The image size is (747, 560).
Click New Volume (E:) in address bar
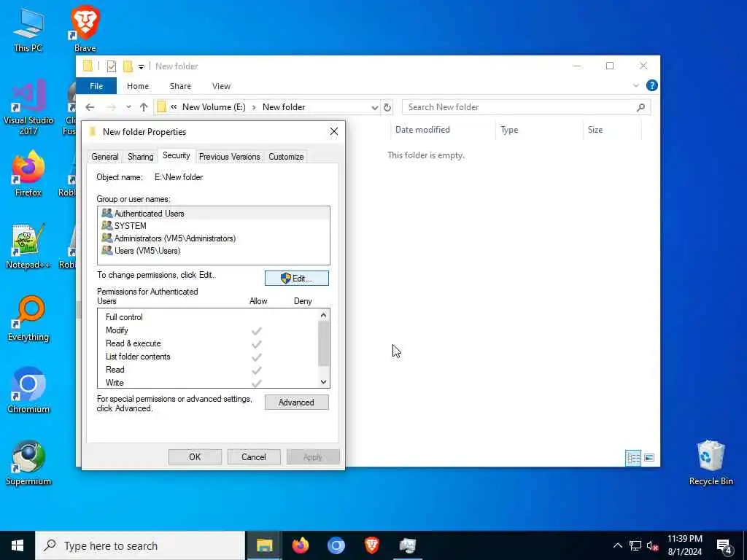(214, 107)
